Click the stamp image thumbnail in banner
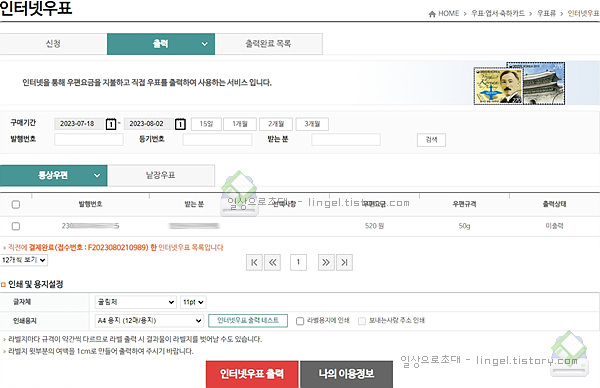Image resolution: width=600 pixels, height=388 pixels. (519, 84)
